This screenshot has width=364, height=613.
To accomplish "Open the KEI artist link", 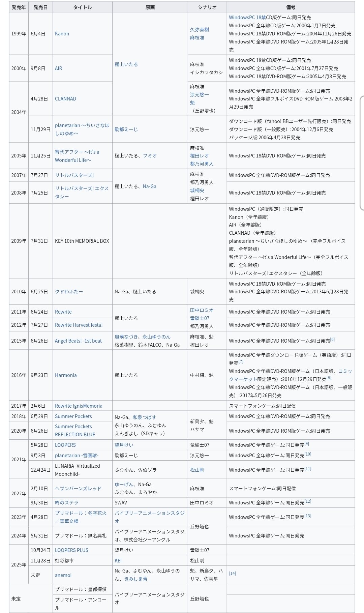I will point(118,561).
